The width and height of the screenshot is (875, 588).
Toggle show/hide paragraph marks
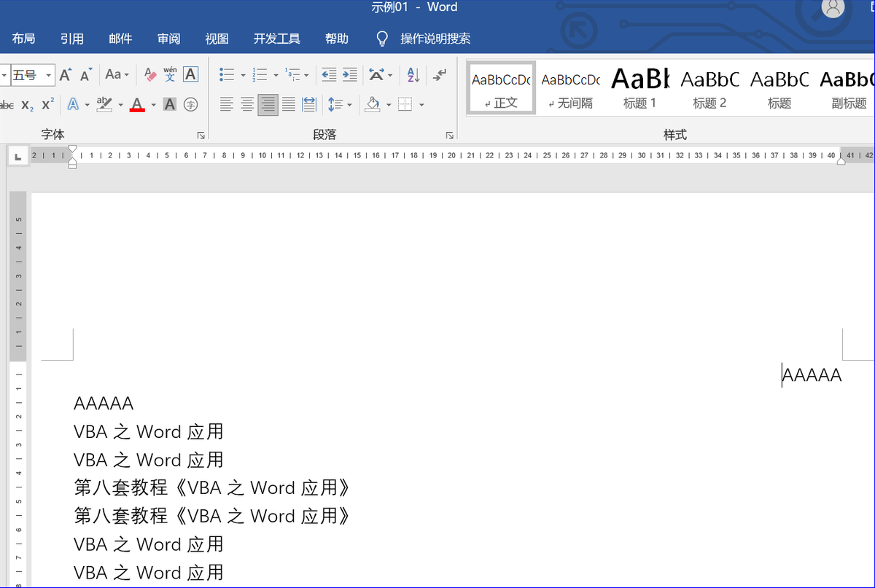pos(440,74)
